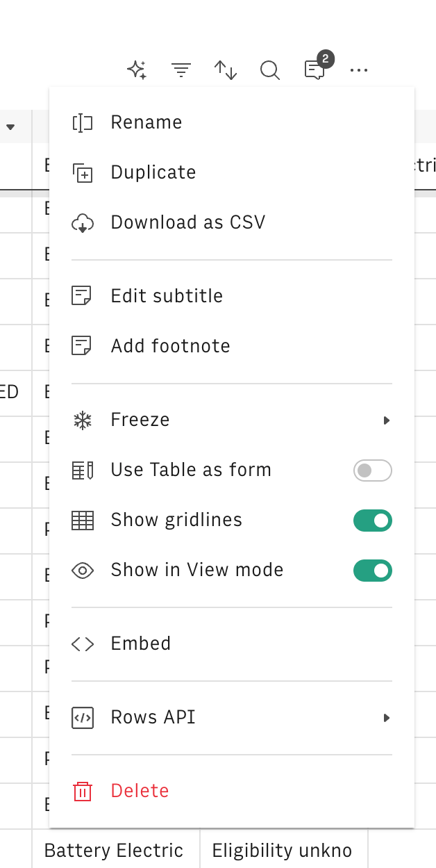436x868 pixels.
Task: Click the snowflake icon beside Freeze
Action: (x=83, y=420)
